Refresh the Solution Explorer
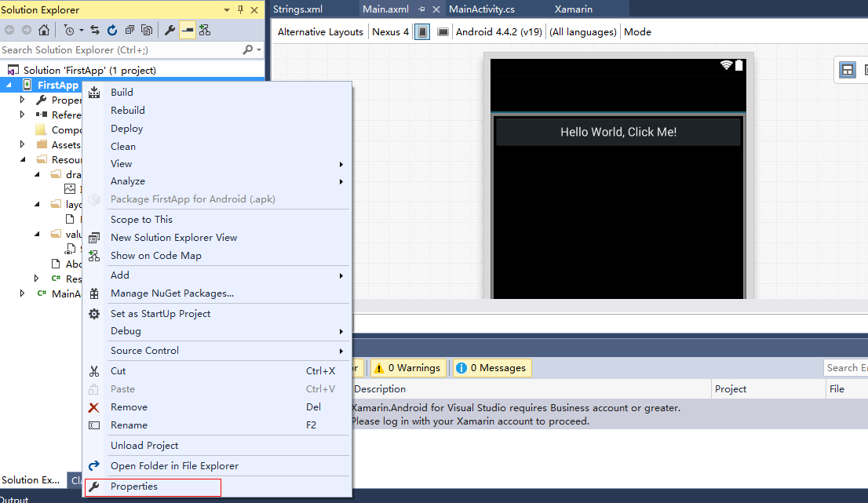The height and width of the screenshot is (503, 868). [111, 30]
